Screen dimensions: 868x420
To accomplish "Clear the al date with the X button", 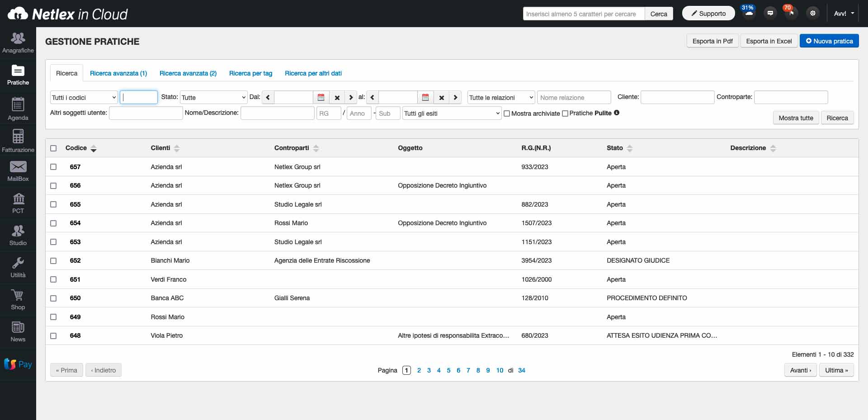I will (441, 97).
